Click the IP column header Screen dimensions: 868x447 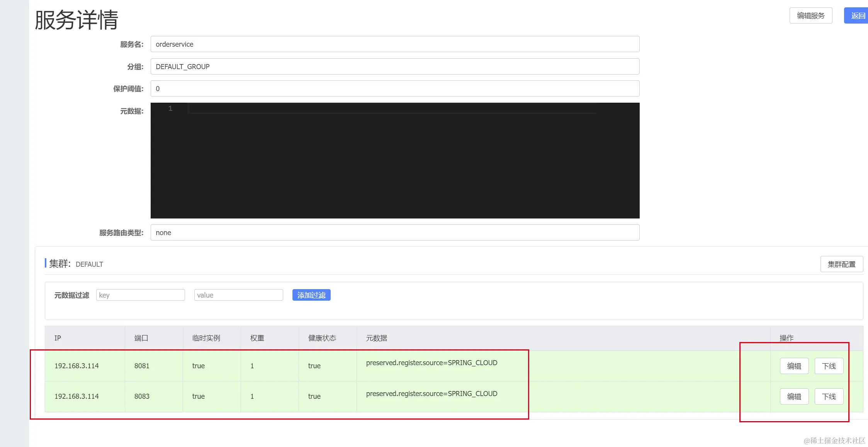[58, 338]
